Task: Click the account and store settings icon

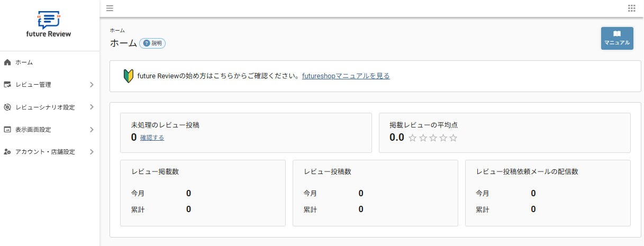Action: pos(7,152)
